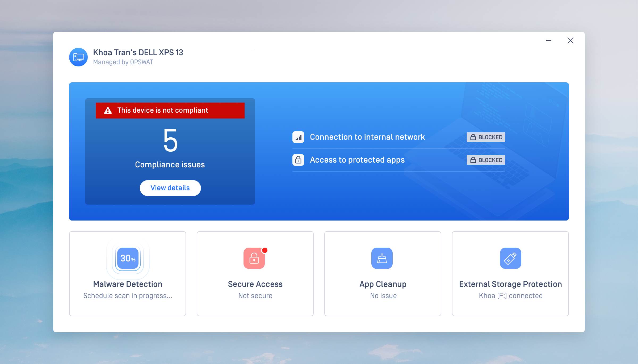Minimize the OPSWAT client window
This screenshot has height=364, width=638.
549,40
